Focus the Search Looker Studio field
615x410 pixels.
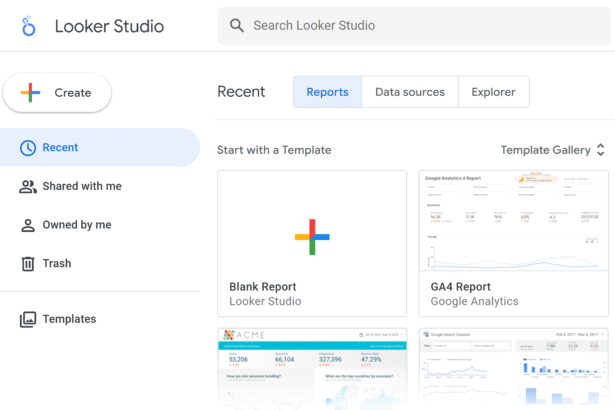pos(420,26)
